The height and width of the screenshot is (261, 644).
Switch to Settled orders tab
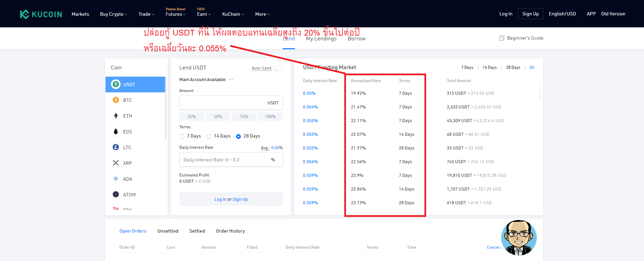[197, 231]
